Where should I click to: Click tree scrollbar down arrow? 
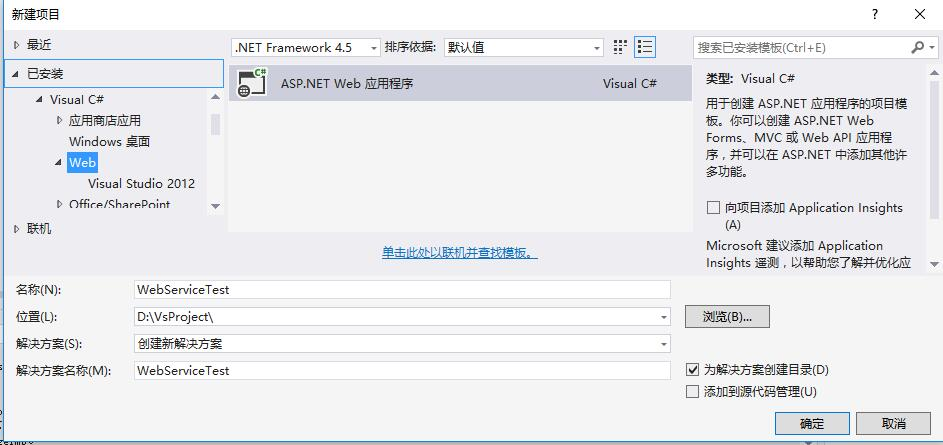215,206
